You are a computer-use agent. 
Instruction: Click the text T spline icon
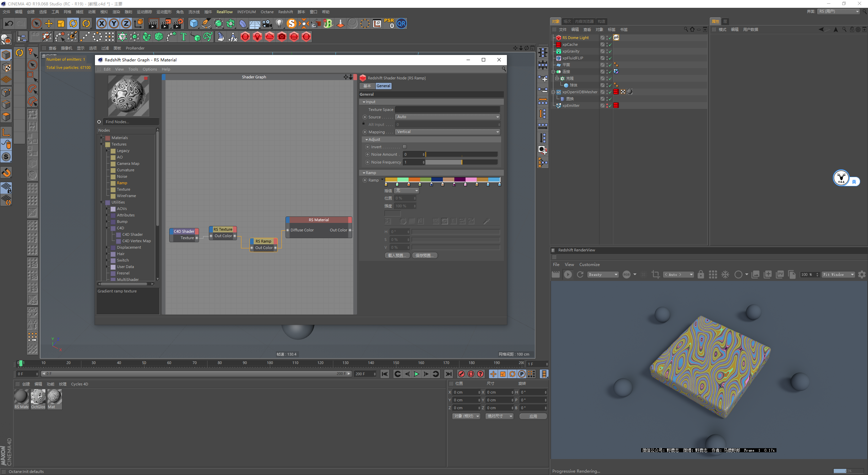pos(183,37)
